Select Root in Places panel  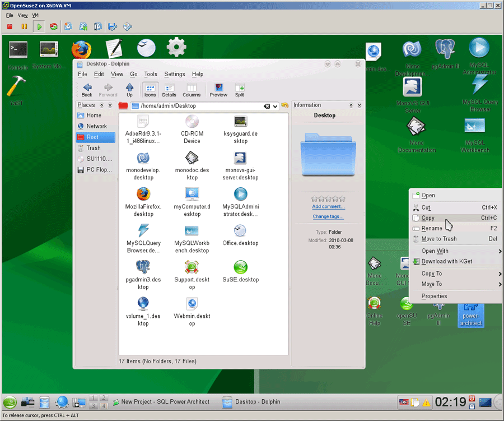click(95, 137)
